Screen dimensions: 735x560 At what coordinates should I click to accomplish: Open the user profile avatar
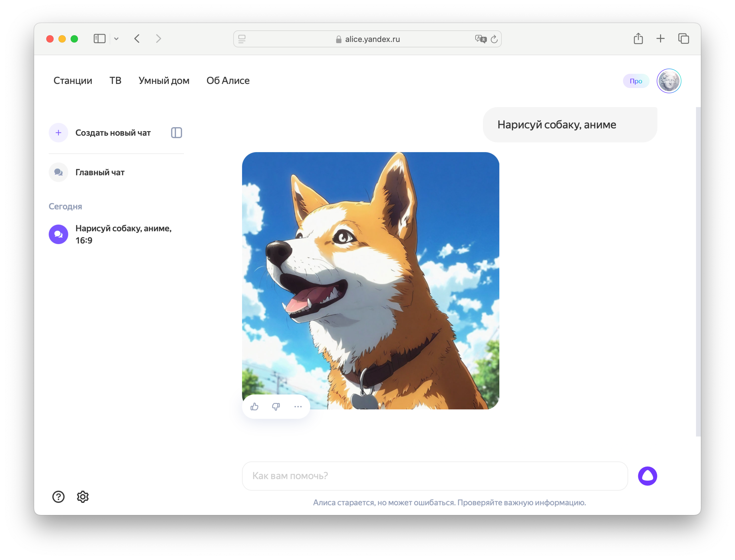(x=669, y=81)
